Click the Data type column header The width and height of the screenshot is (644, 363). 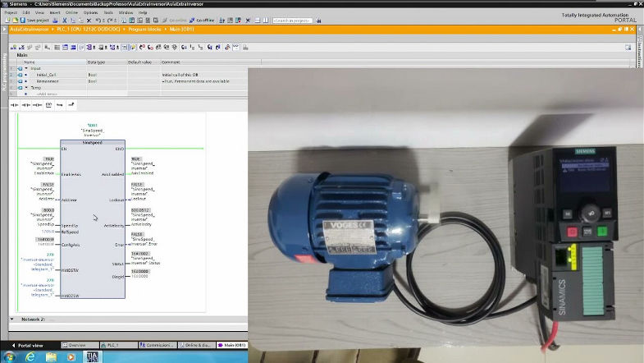point(107,62)
